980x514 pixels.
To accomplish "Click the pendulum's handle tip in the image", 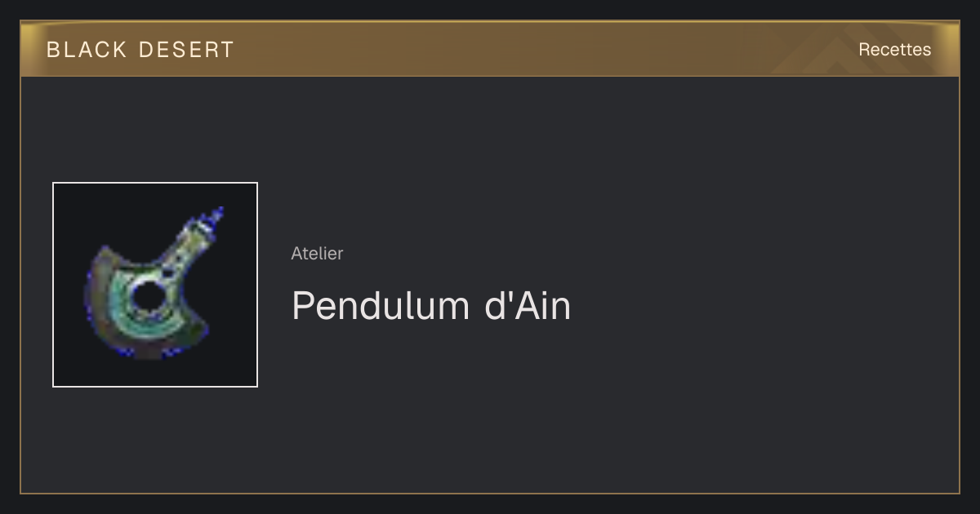I will pyautogui.click(x=215, y=218).
